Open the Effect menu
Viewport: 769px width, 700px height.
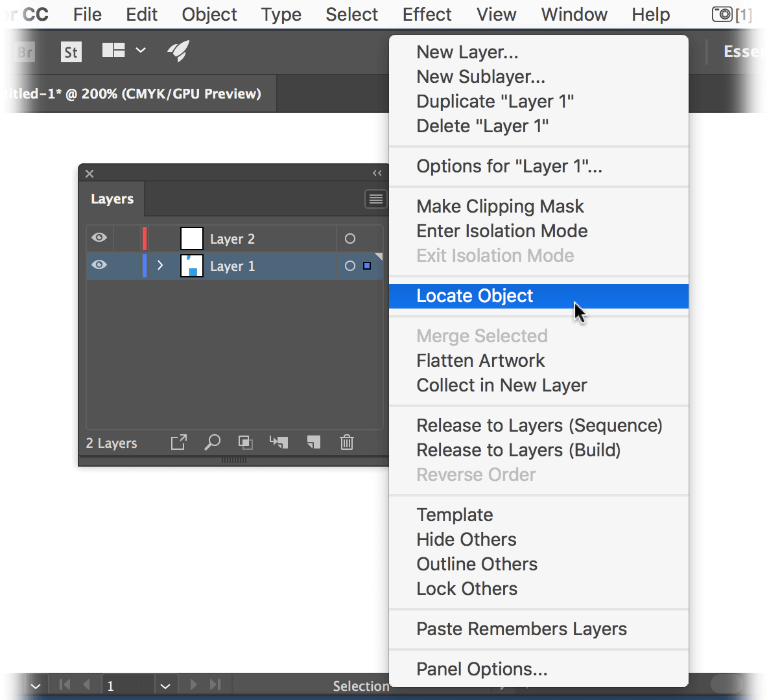click(x=427, y=15)
